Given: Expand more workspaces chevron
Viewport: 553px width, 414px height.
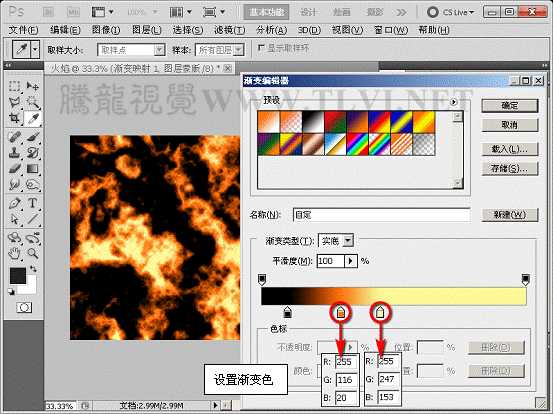Looking at the screenshot, I should click(x=401, y=13).
